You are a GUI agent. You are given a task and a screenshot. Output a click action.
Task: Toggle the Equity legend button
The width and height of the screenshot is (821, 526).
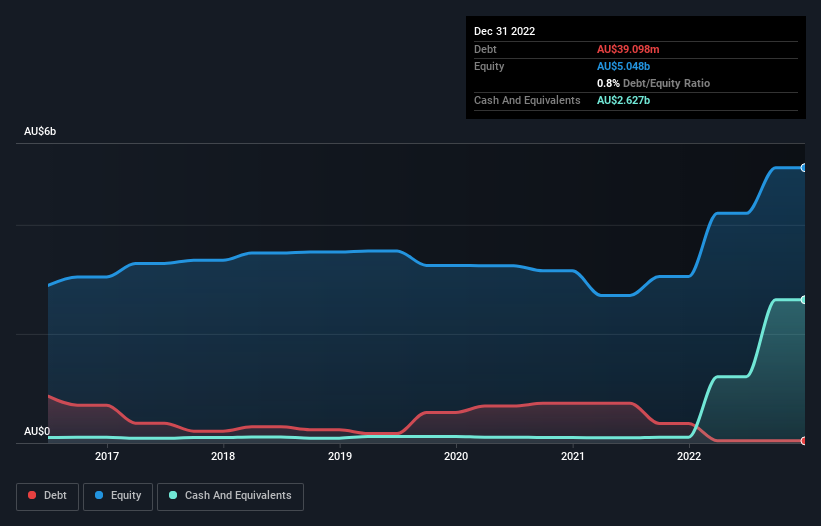pos(118,496)
